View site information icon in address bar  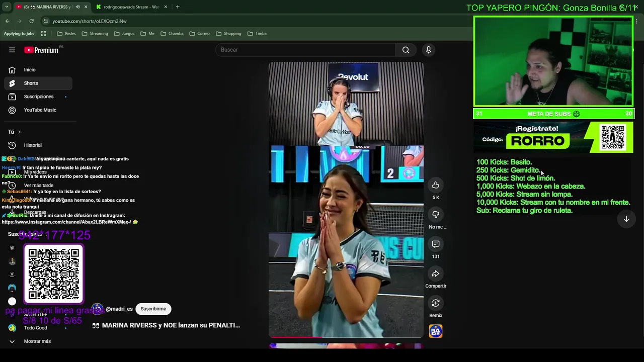[x=46, y=21]
